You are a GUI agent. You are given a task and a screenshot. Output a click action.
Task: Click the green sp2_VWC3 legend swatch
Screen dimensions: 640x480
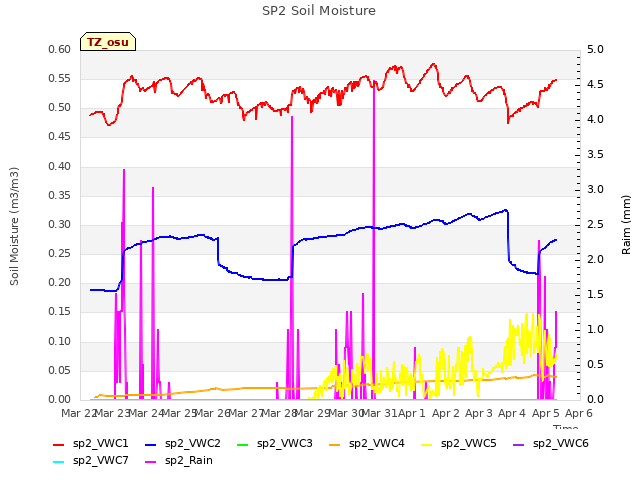coord(243,444)
